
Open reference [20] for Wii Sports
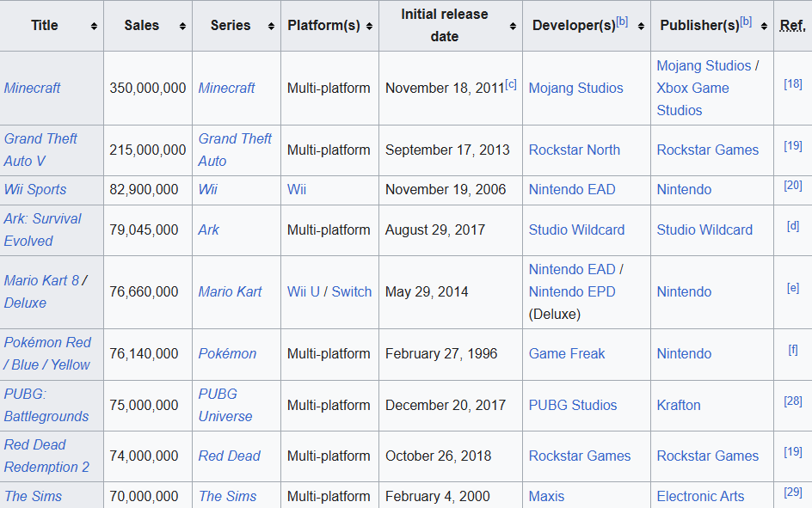pos(793,185)
